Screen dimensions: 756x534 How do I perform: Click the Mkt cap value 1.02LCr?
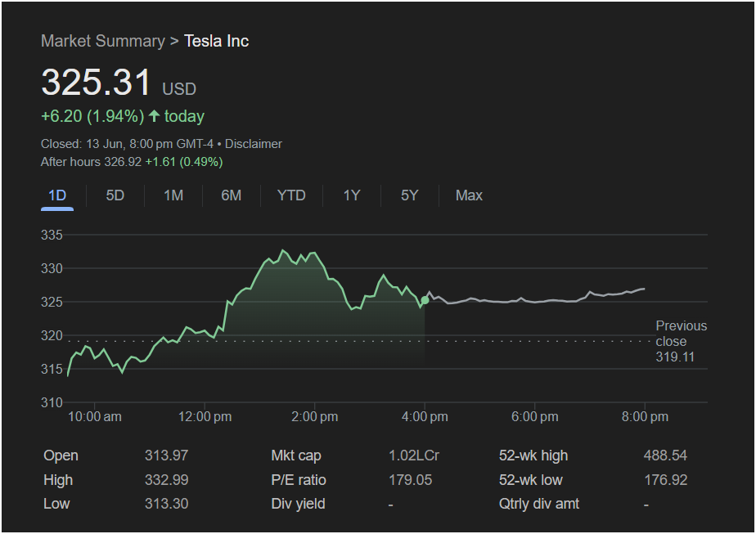click(x=414, y=455)
